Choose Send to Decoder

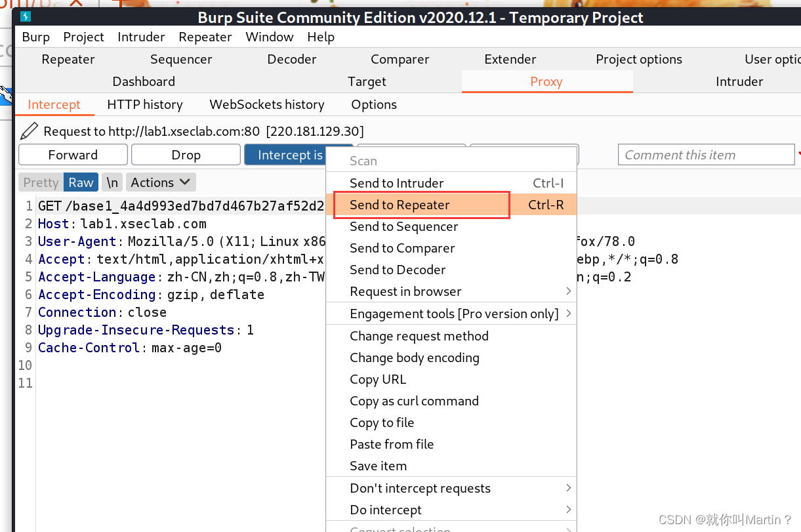click(451, 270)
